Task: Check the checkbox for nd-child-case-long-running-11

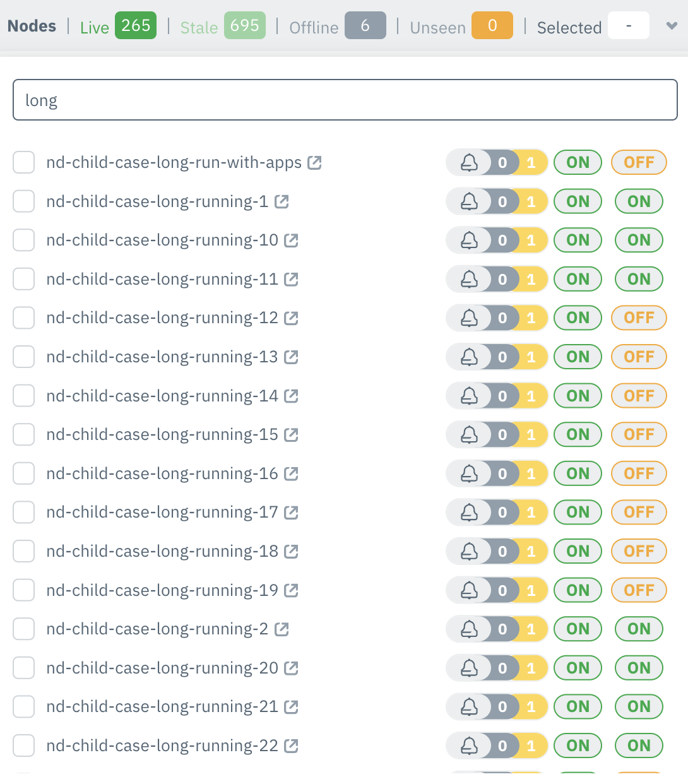Action: coord(23,279)
